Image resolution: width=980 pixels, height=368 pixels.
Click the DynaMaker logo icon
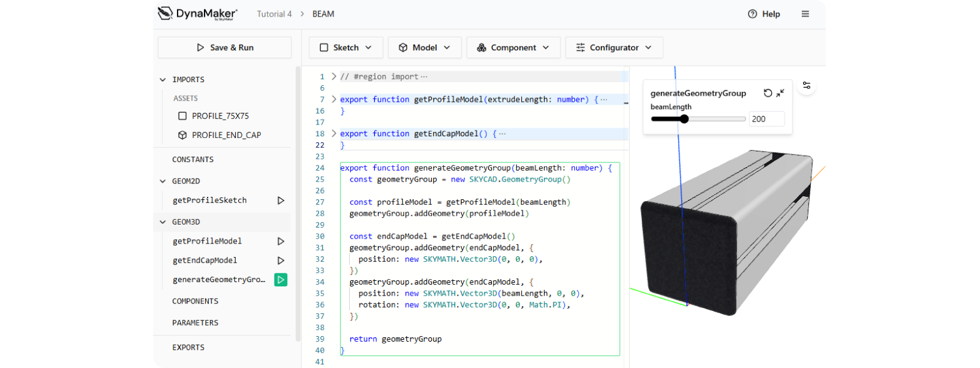pos(165,13)
